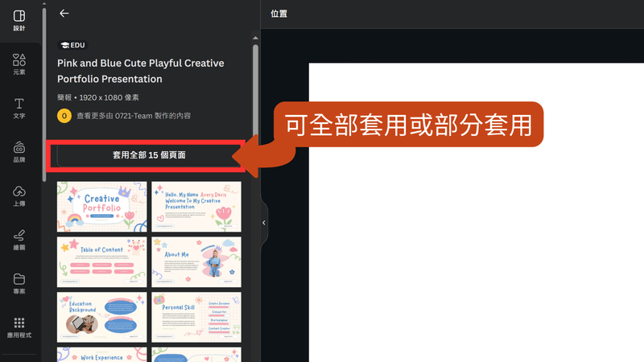Select the 繪圖 (Draw) tool

point(19,239)
